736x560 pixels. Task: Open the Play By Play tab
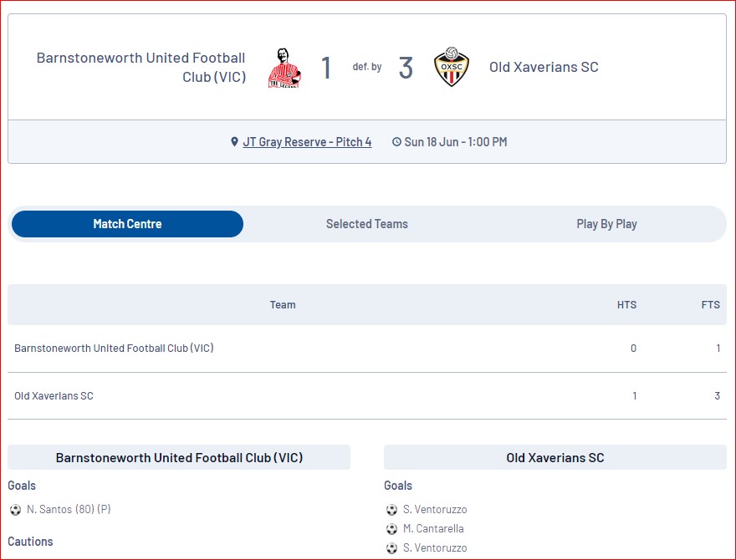(606, 224)
